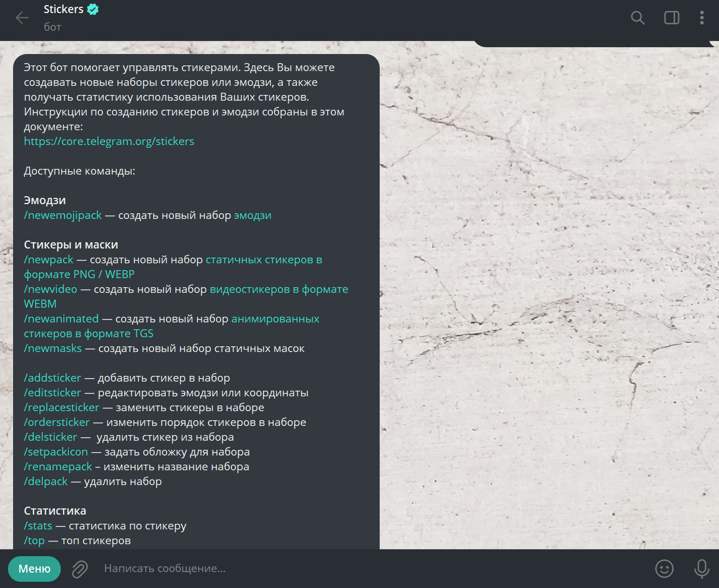Image resolution: width=719 pixels, height=588 pixels.
Task: Click the /replacesticker command
Action: pyautogui.click(x=61, y=407)
